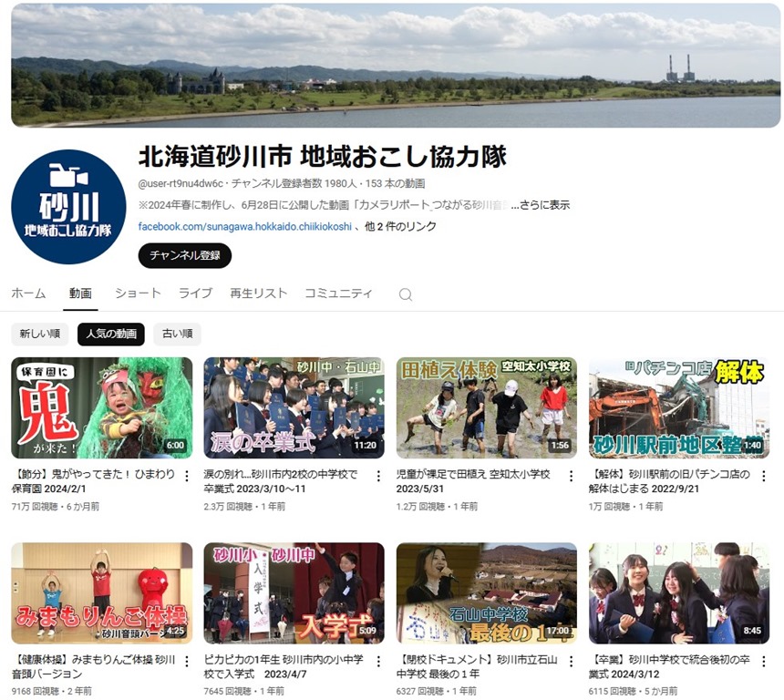Viewport: 784px width, 700px height.
Task: Open options menu for 鬼がやってきた video
Action: click(187, 476)
